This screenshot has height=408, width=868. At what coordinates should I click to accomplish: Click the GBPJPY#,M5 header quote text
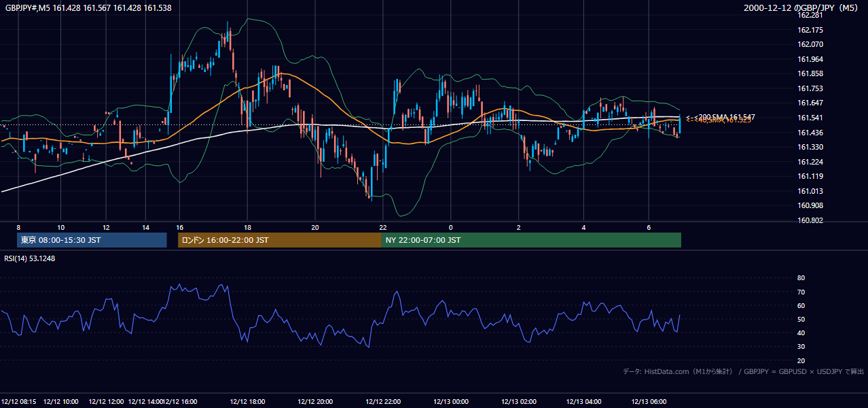pyautogui.click(x=88, y=8)
